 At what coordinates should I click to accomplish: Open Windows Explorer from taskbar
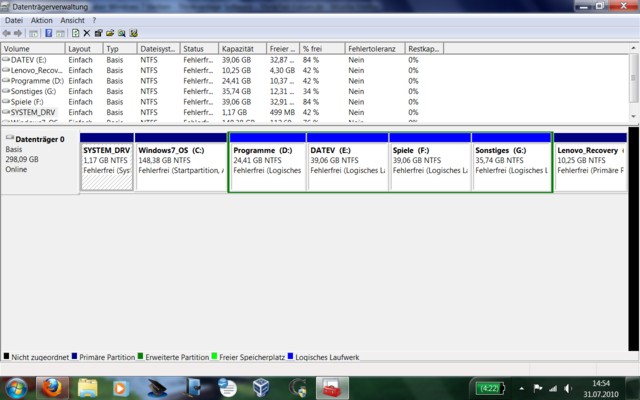(87, 388)
